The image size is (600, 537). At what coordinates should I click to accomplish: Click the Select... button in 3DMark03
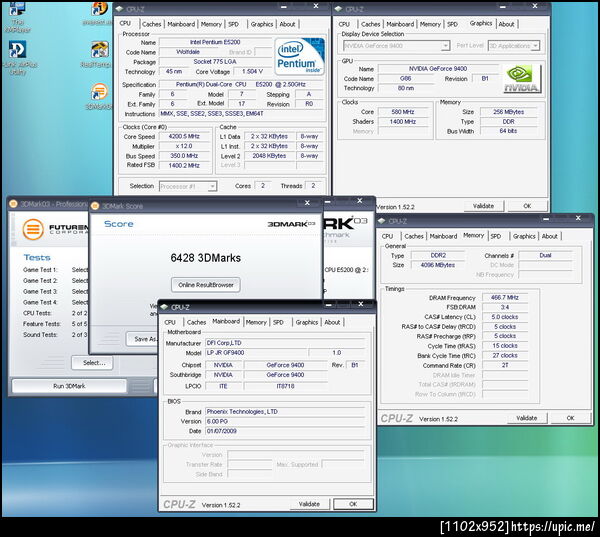point(92,362)
